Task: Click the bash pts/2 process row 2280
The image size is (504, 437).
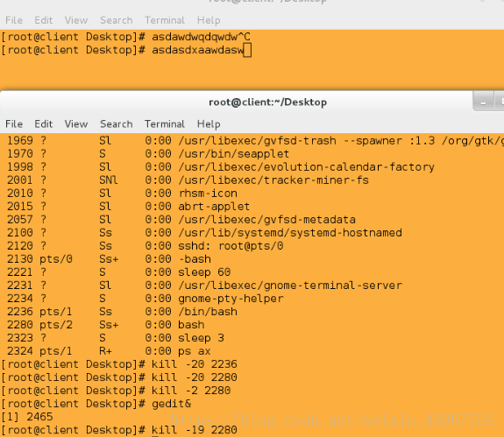Action: pos(106,325)
